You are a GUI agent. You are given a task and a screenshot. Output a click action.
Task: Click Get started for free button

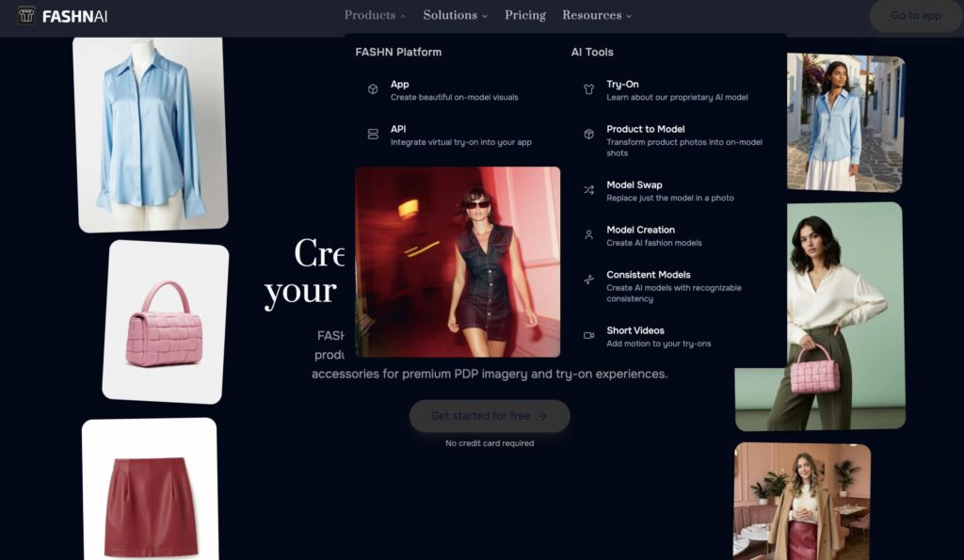click(x=490, y=416)
